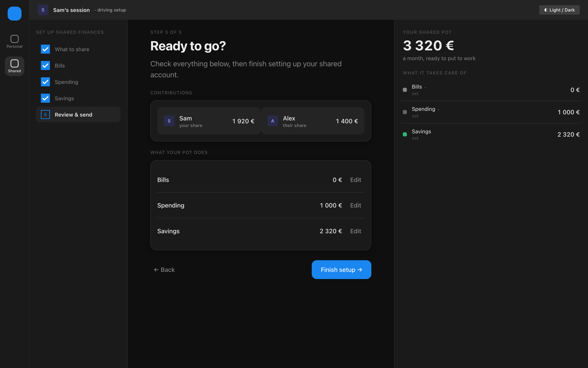Click the Savings row in the shared pot panel
Image resolution: width=588 pixels, height=368 pixels.
pyautogui.click(x=491, y=134)
